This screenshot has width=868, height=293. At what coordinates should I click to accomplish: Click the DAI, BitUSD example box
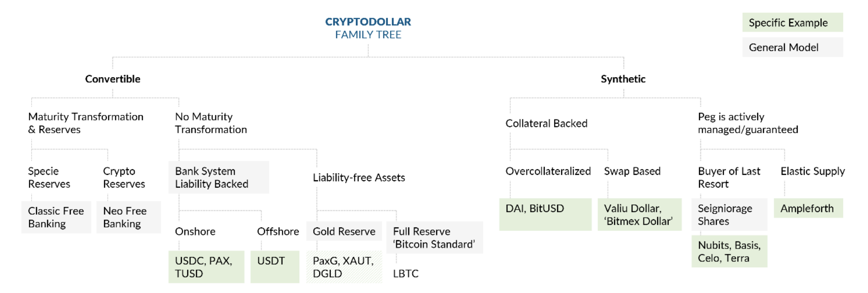545,214
